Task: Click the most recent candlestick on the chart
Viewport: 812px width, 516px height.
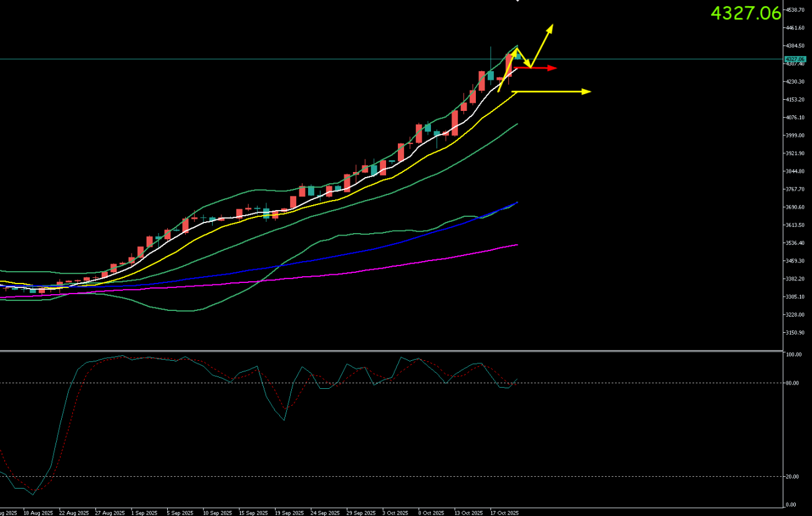Action: click(518, 57)
